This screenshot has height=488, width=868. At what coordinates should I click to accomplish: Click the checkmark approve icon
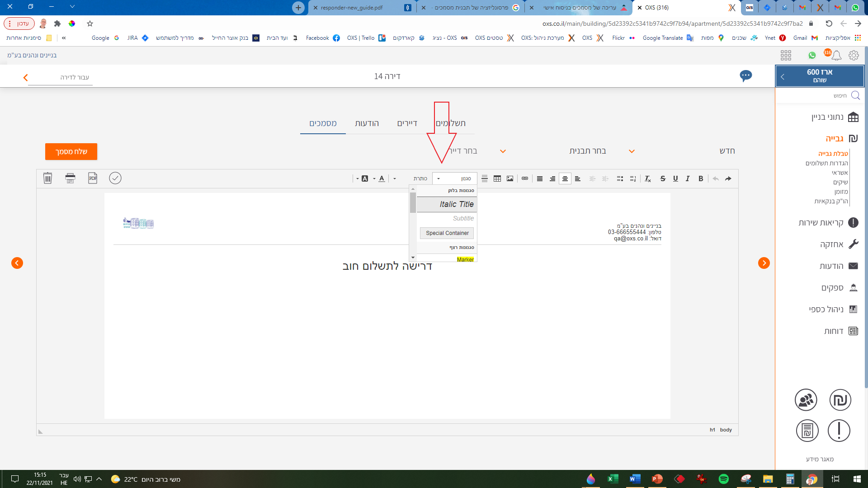(115, 178)
